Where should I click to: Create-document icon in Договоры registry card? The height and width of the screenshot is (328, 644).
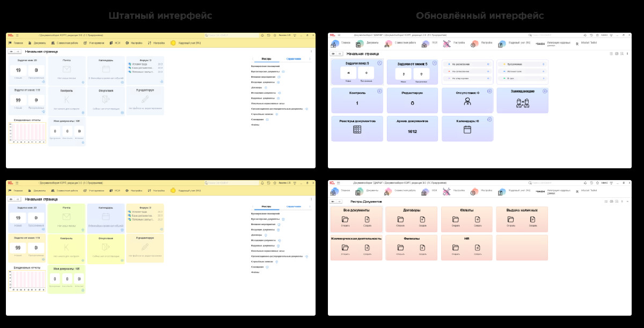coord(422,220)
